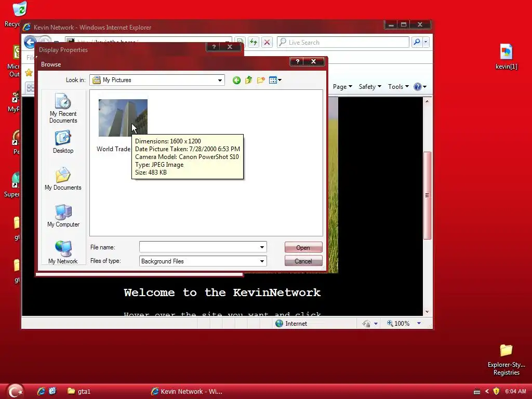Minimize the Internet Explorer window
The image size is (532, 399).
[391, 24]
